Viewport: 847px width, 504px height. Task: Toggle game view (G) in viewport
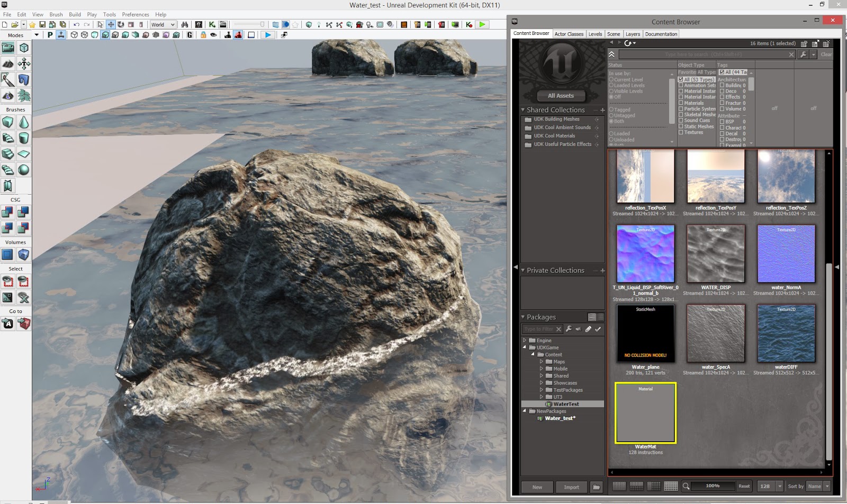[190, 35]
